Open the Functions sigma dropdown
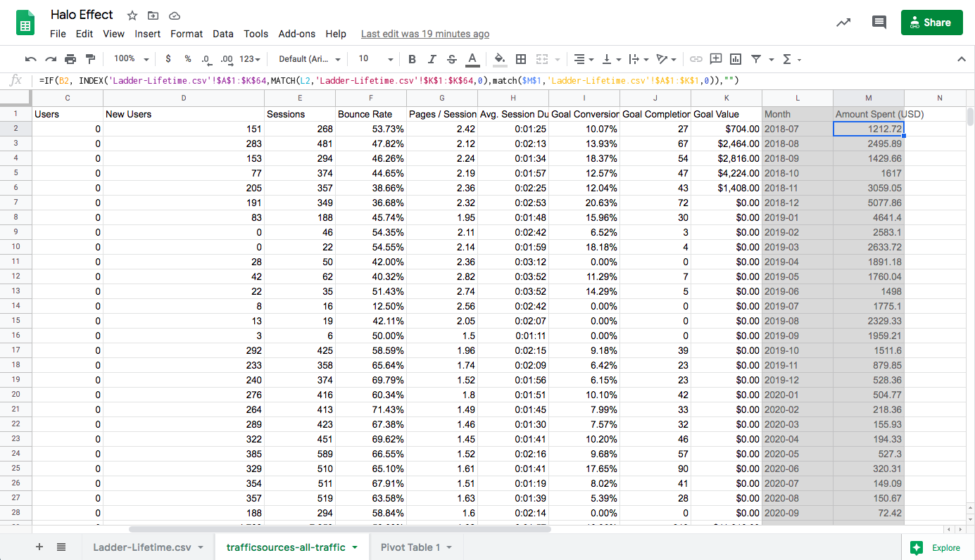 pos(792,59)
